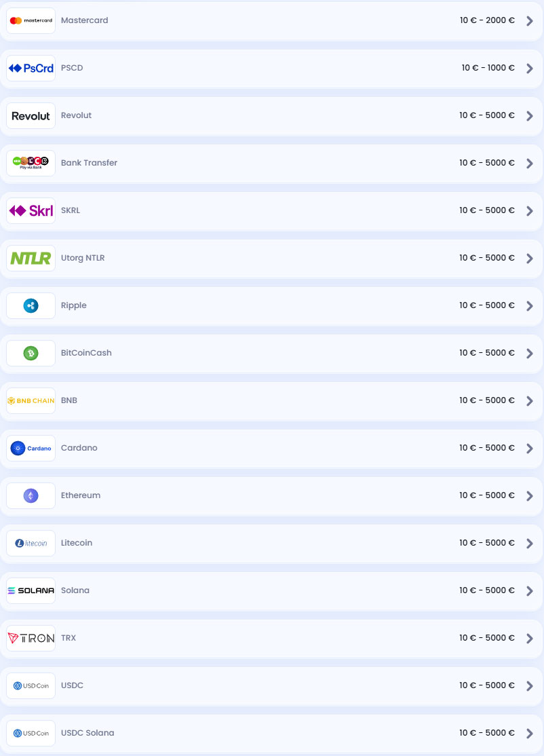Expand the Litecoin row chevron
Viewport: 544px width, 756px height.
click(530, 544)
